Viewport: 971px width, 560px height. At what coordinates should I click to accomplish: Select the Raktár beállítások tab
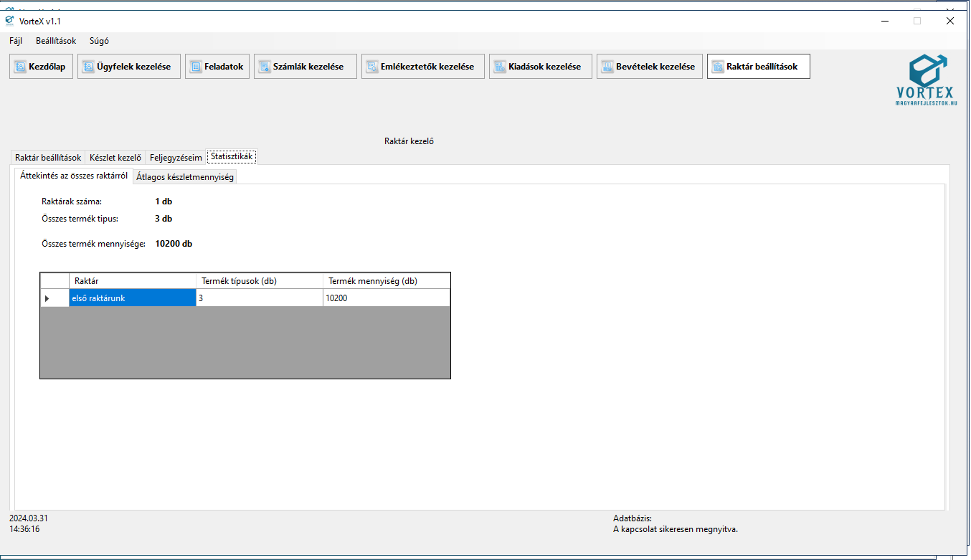[x=48, y=158]
